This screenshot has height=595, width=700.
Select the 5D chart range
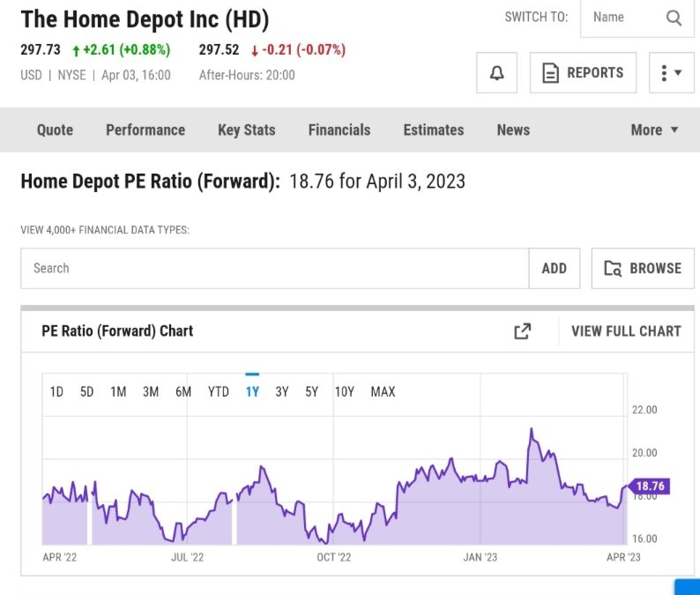(86, 392)
